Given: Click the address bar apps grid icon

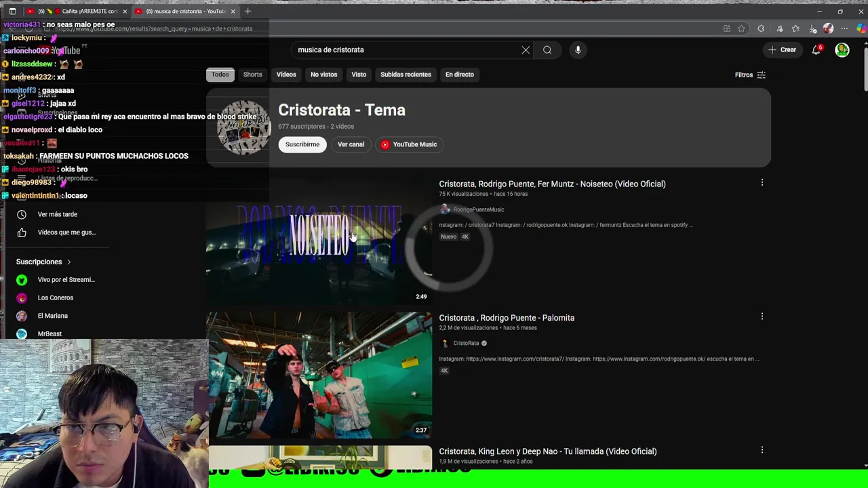Looking at the screenshot, I should tap(726, 28).
